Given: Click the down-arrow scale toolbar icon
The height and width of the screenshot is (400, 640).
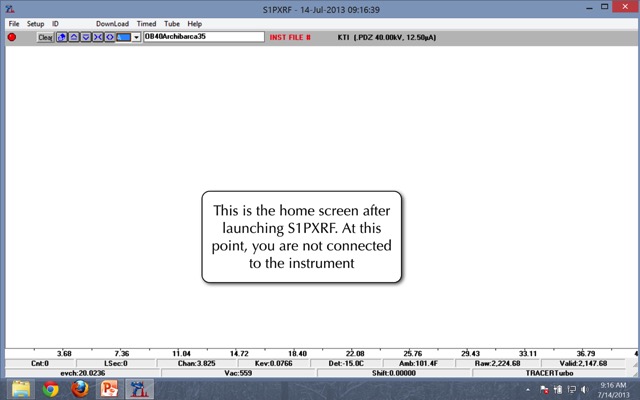Looking at the screenshot, I should pyautogui.click(x=86, y=37).
